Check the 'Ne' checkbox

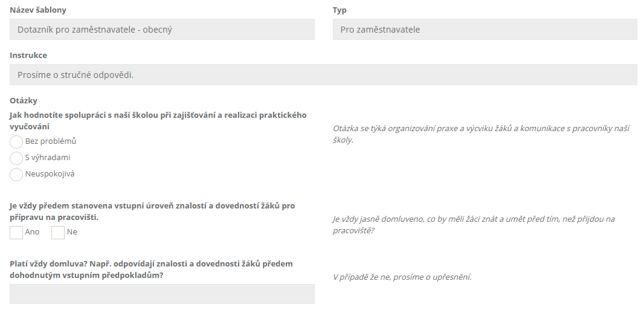pyautogui.click(x=58, y=233)
